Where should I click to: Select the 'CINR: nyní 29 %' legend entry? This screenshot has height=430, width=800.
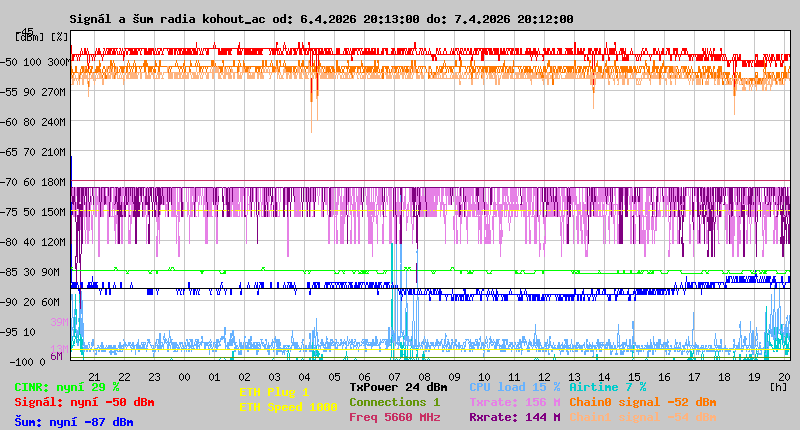(x=66, y=388)
